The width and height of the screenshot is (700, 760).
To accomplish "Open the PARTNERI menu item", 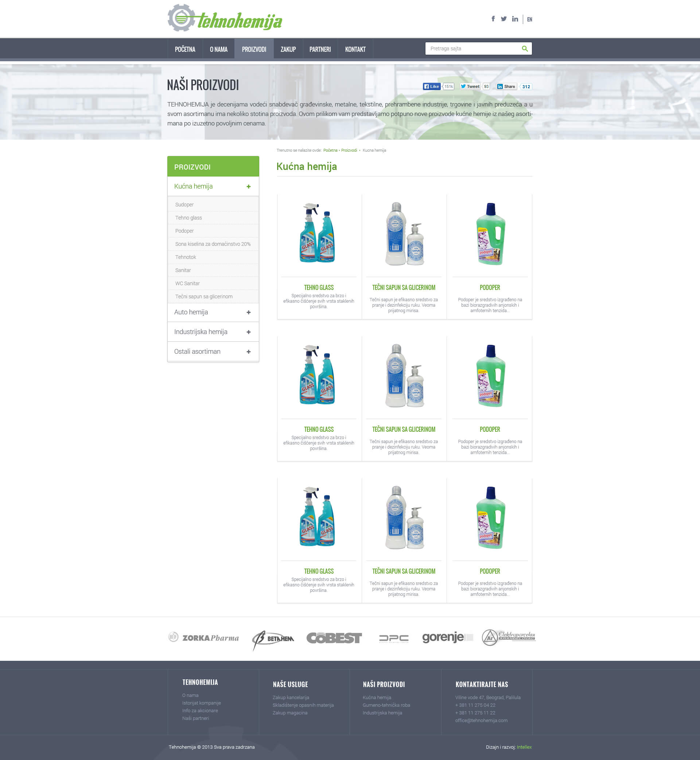I will pos(320,49).
